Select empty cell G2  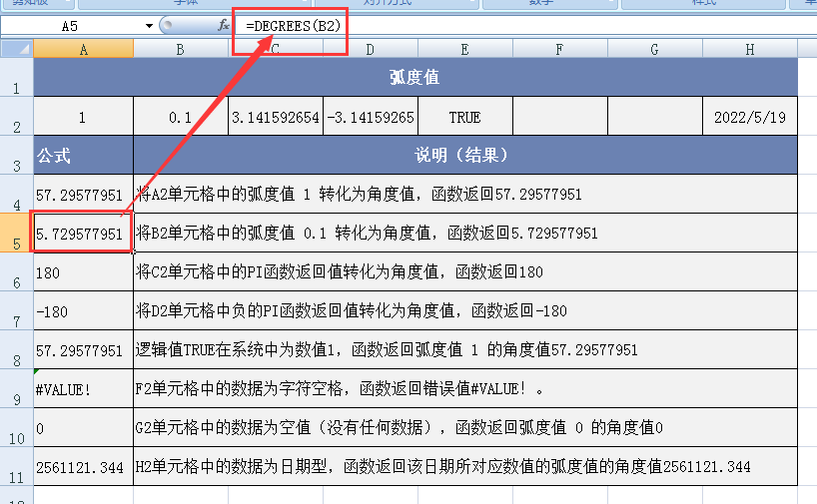pyautogui.click(x=654, y=117)
